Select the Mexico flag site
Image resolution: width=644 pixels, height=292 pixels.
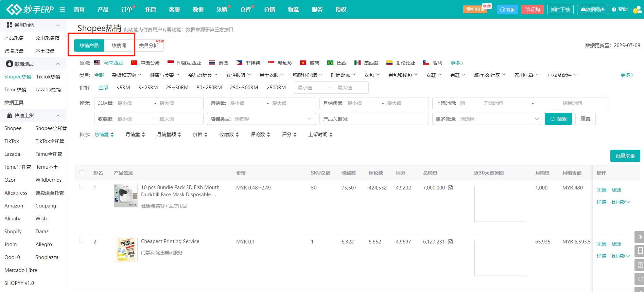(358, 63)
